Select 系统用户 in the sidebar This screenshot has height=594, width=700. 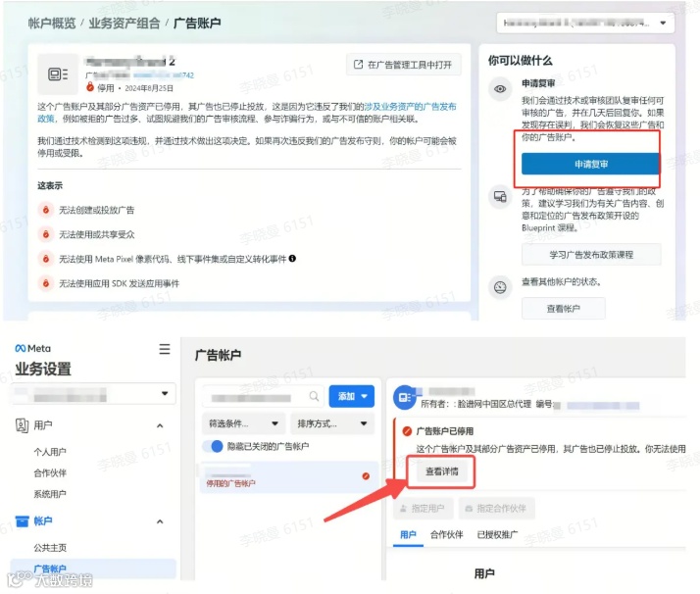[x=50, y=494]
